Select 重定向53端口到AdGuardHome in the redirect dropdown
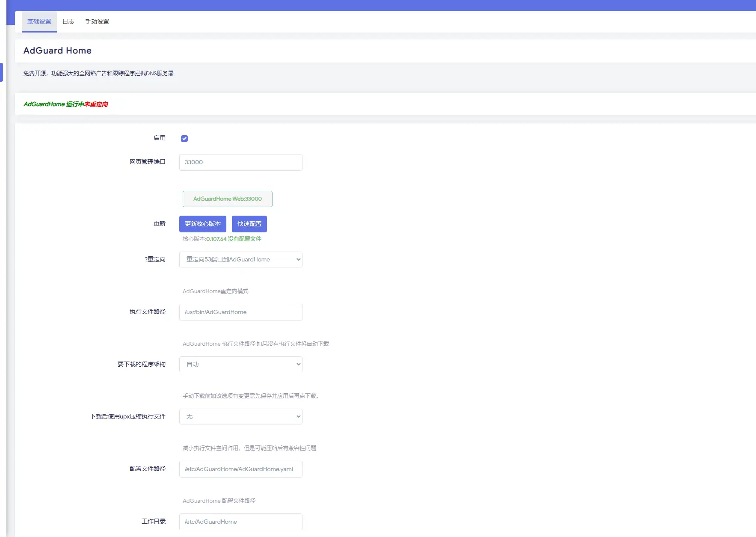Screen dimensions: 756x537 point(240,259)
